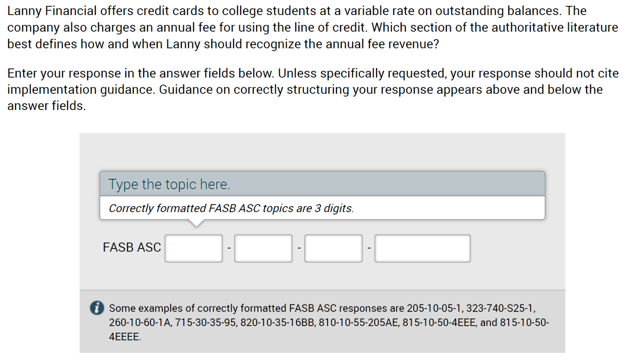
Task: Select the fourth FASB ASC paragraph input box
Action: tap(422, 248)
